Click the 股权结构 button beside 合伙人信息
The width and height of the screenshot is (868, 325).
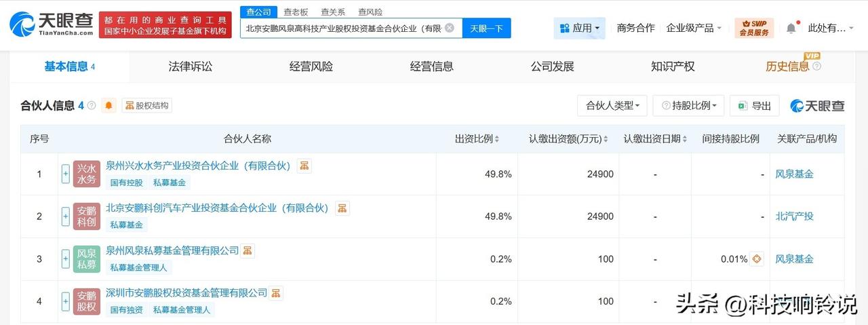point(147,105)
